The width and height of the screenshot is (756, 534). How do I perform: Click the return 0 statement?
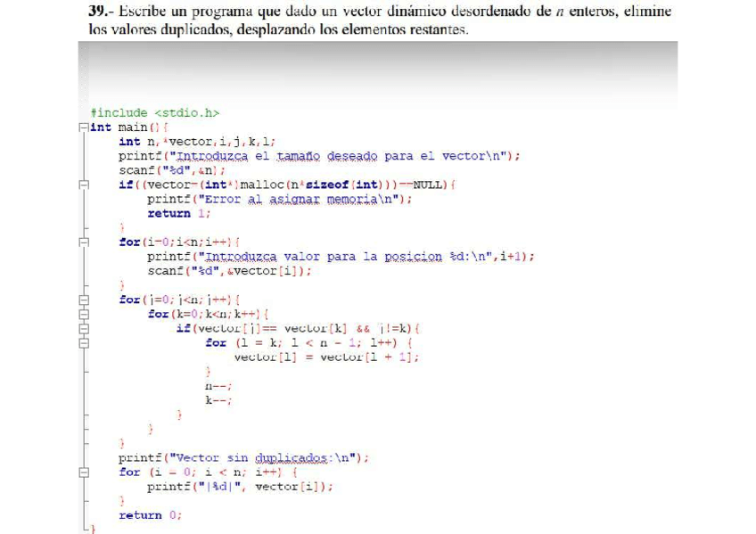[152, 514]
